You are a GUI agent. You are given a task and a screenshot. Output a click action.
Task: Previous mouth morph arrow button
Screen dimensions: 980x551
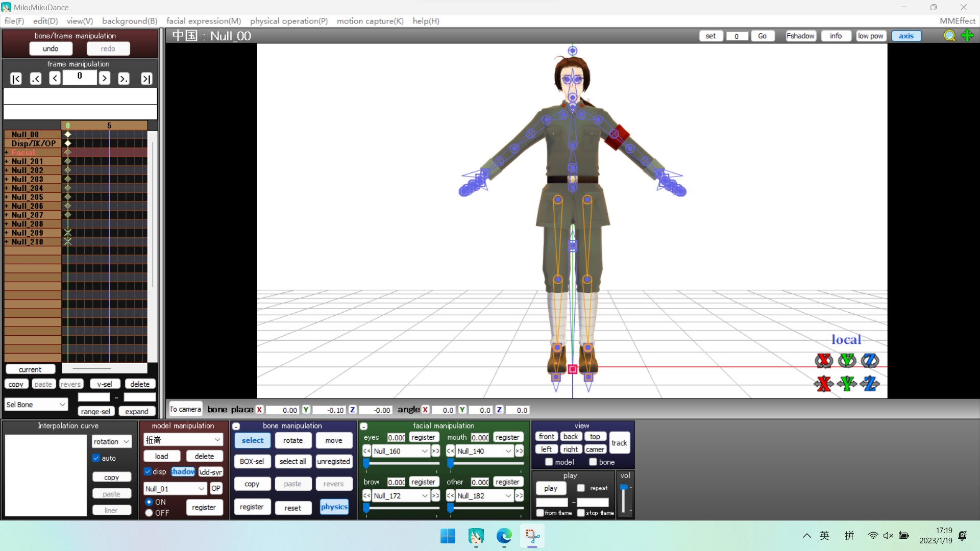click(x=450, y=451)
